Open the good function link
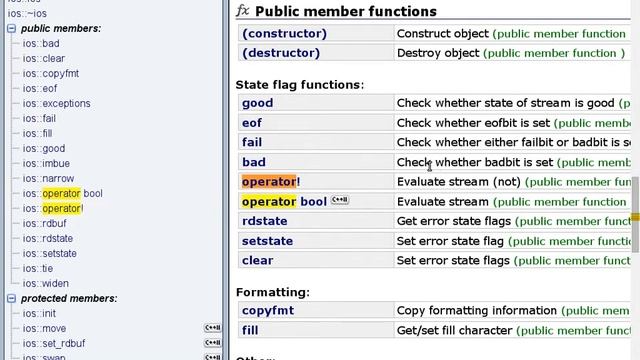This screenshot has height=360, width=640. (257, 103)
